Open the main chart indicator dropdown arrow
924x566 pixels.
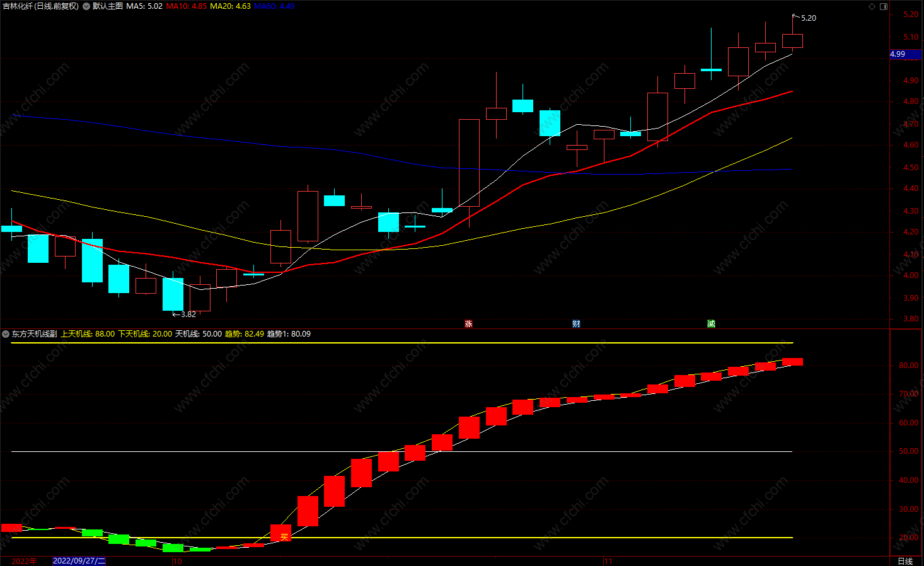pyautogui.click(x=86, y=6)
